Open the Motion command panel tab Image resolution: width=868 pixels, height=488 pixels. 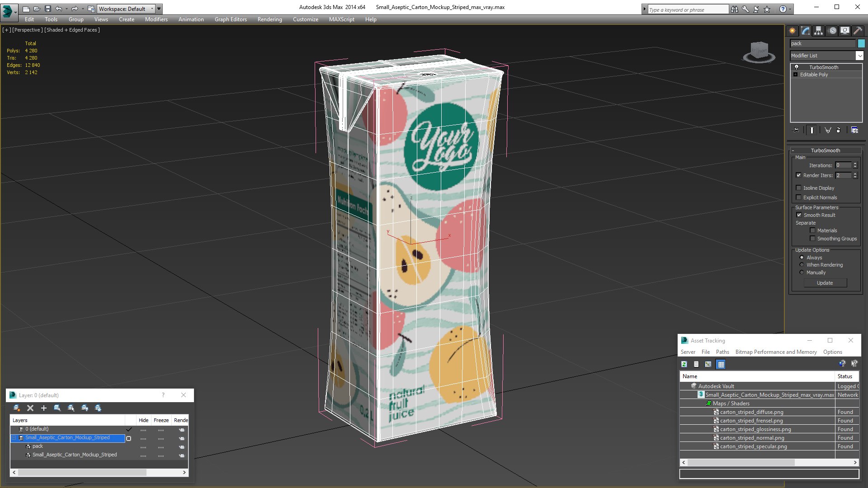click(x=832, y=31)
